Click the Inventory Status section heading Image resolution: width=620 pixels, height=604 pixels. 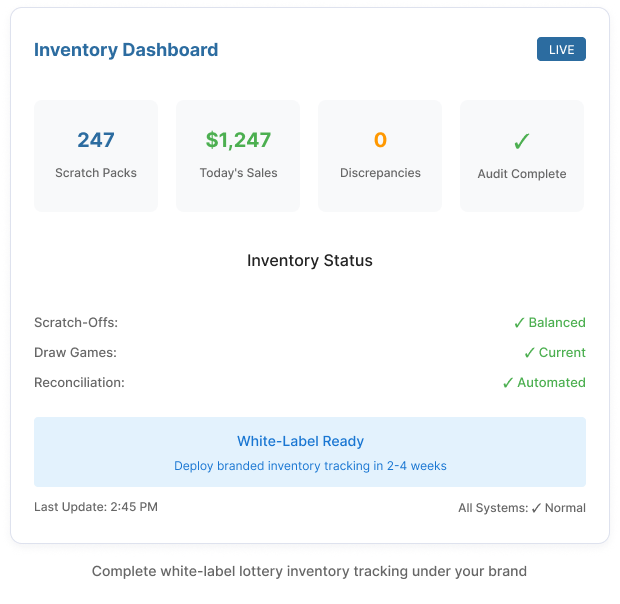310,261
